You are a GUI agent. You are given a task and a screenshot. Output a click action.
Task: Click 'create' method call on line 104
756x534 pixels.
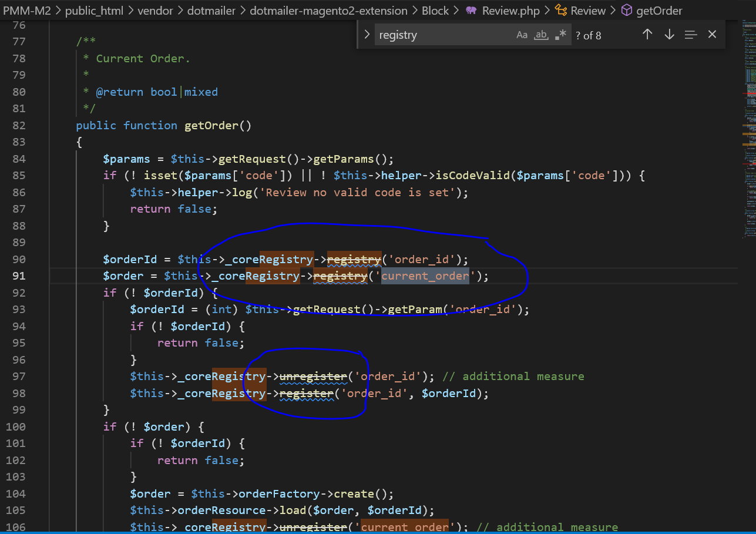point(354,493)
